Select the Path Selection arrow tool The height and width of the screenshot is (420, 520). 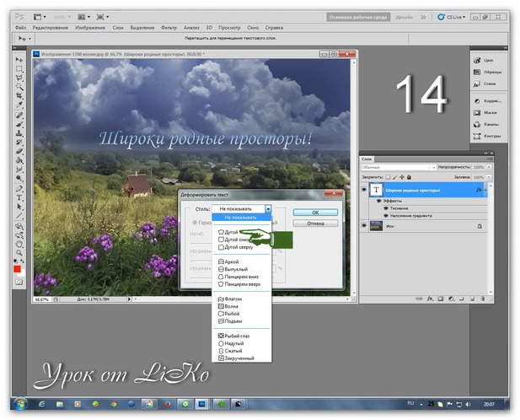coord(19,207)
